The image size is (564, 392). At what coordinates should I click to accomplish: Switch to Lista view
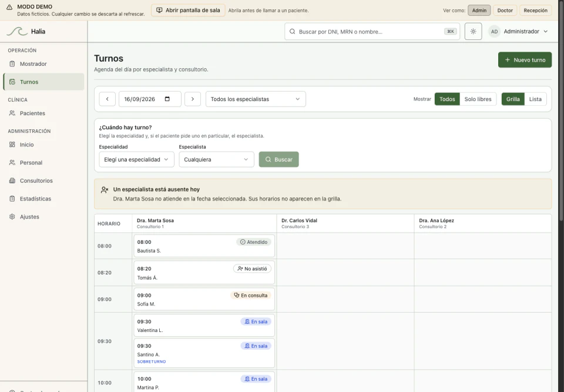coord(535,99)
